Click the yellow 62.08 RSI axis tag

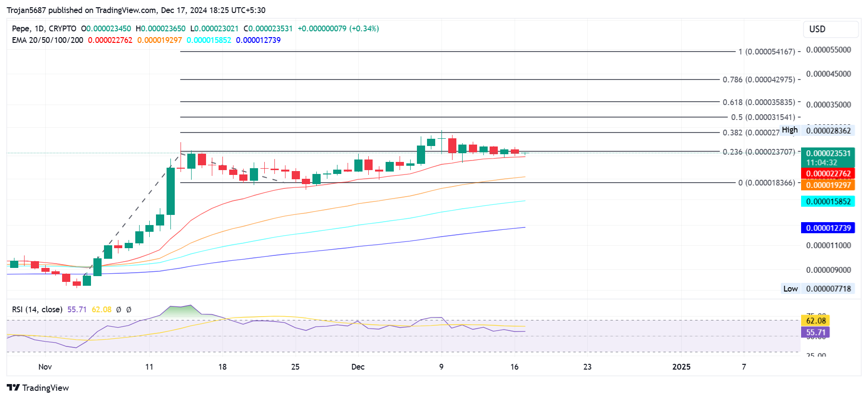[x=815, y=320]
